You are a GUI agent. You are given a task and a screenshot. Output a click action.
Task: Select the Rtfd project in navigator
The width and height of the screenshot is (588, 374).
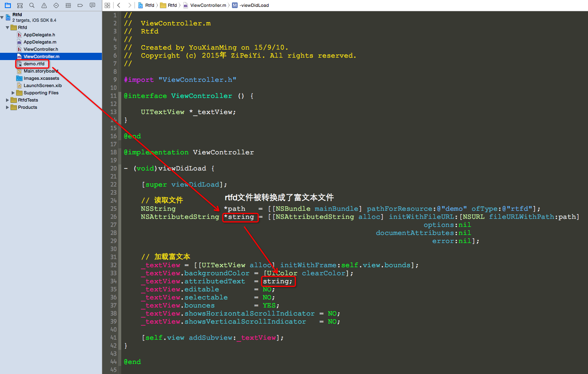click(51, 17)
